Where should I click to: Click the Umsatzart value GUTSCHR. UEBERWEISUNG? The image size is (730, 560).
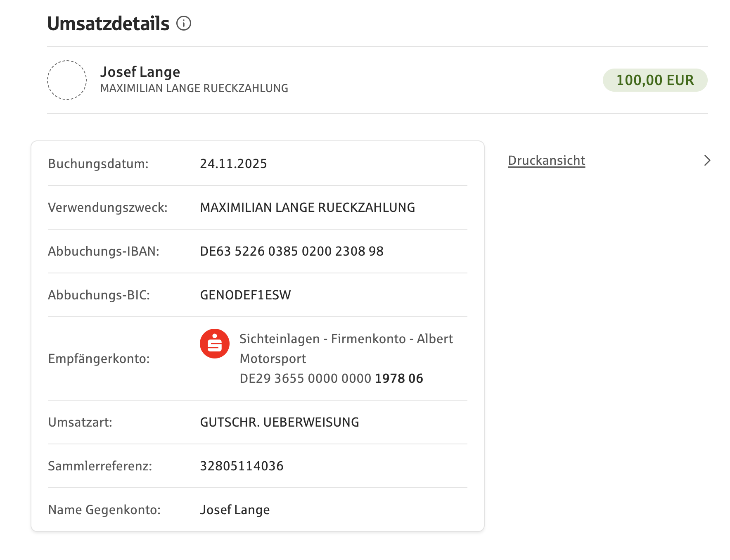(280, 422)
